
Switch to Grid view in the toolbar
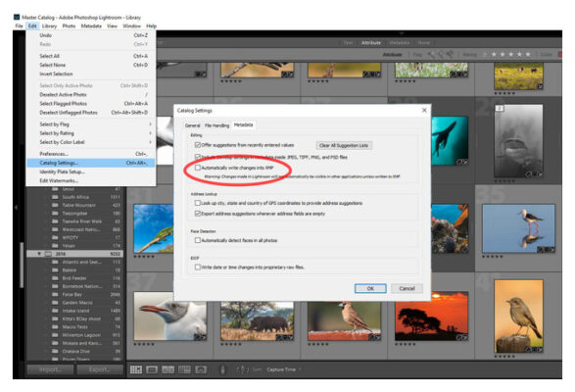(136, 369)
